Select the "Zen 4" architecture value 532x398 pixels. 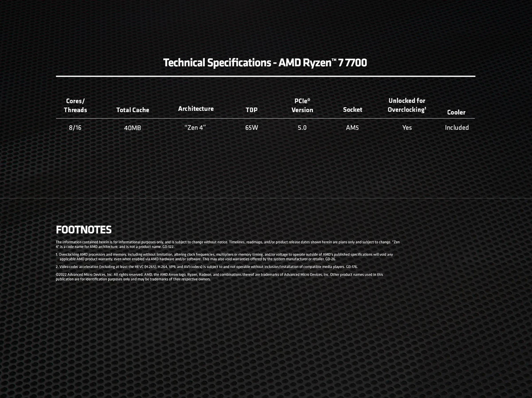pos(195,128)
